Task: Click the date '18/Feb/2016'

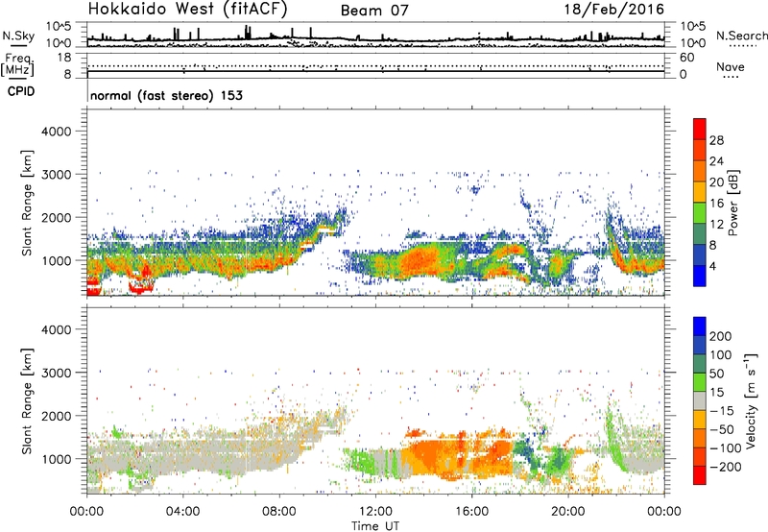Action: point(614,9)
